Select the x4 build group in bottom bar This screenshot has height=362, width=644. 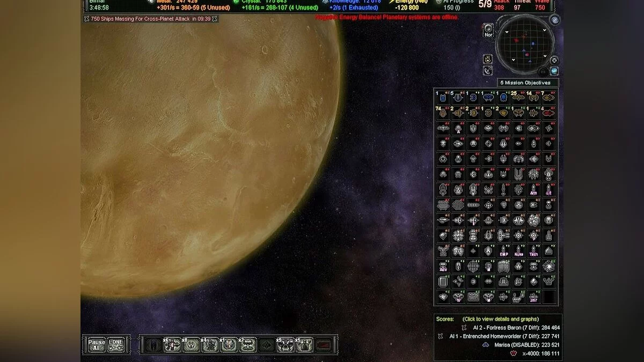point(210,345)
